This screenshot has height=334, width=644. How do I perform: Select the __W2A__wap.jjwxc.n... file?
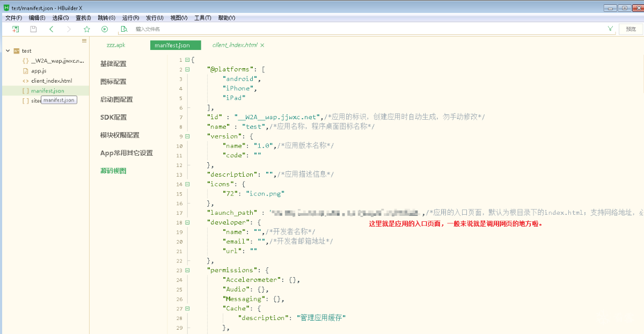pos(57,61)
